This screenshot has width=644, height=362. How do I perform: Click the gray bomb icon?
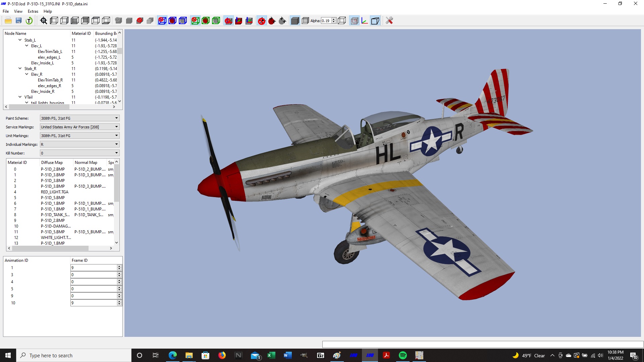(282, 21)
